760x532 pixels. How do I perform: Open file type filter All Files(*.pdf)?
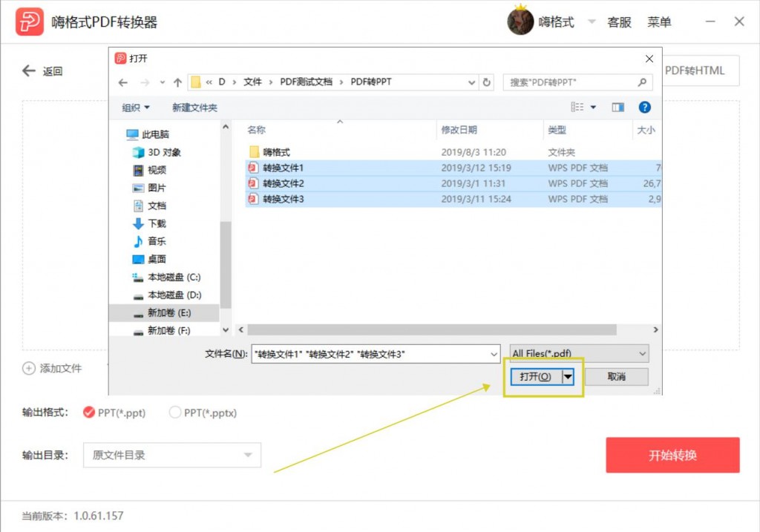click(x=579, y=354)
